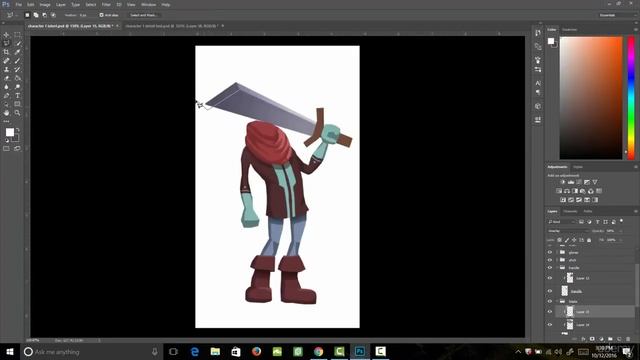Select the Zoom tool
Image resolution: width=640 pixels, height=360 pixels.
tap(17, 113)
